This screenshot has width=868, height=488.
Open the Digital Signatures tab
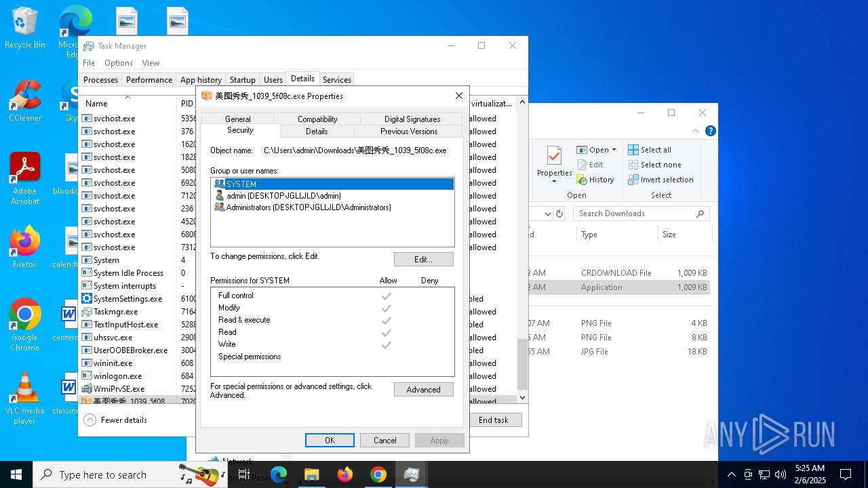(412, 119)
